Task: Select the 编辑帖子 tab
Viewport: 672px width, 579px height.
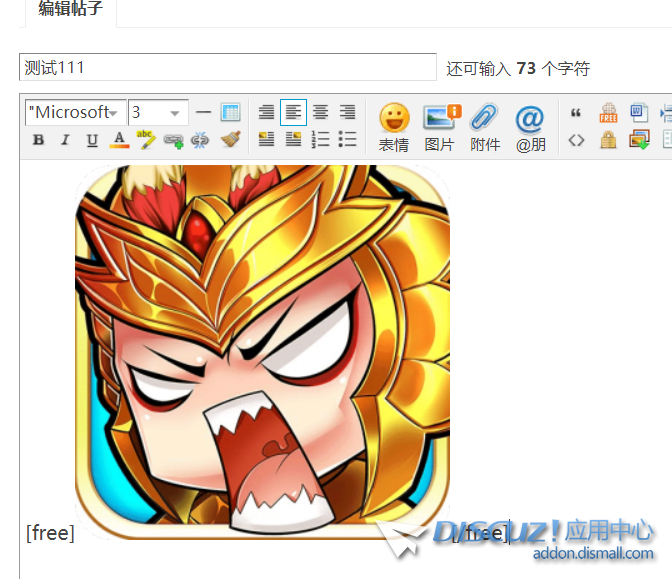Action: pos(71,9)
